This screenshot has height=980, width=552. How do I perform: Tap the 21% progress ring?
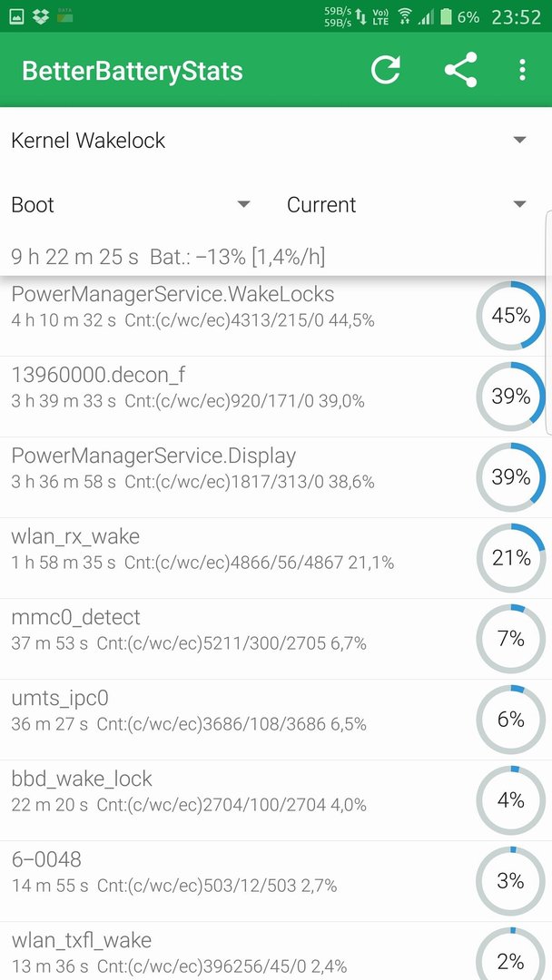511,557
